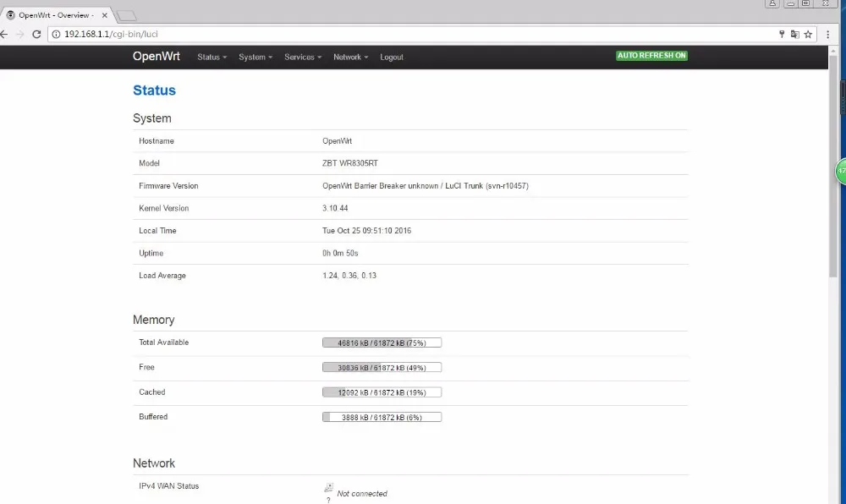
Task: Click the Buffered memory progress bar
Action: coord(382,417)
